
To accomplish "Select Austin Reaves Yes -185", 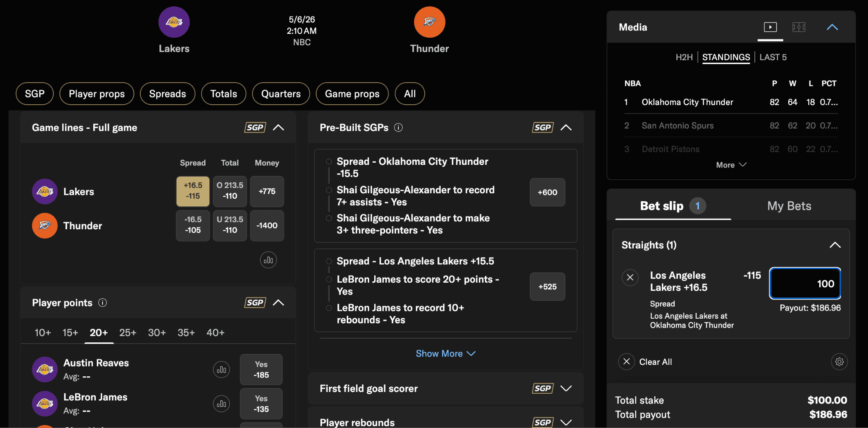I will click(x=261, y=370).
